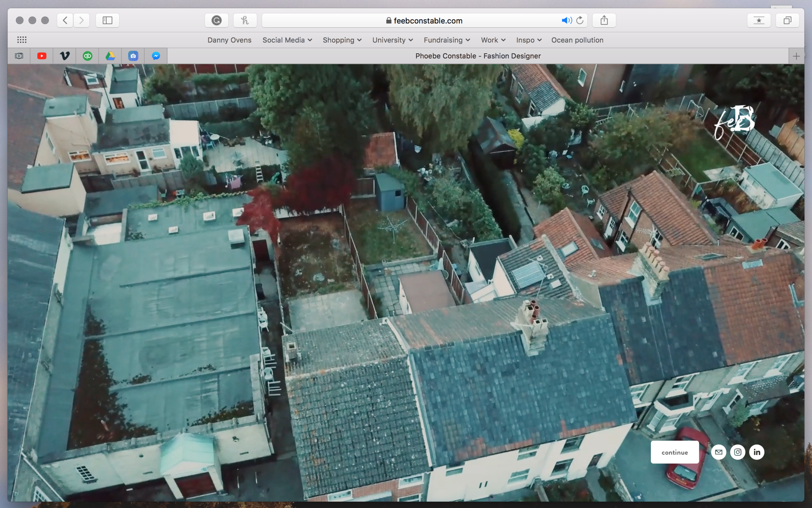Open the Grammarly extension
The image size is (812, 508).
217,20
